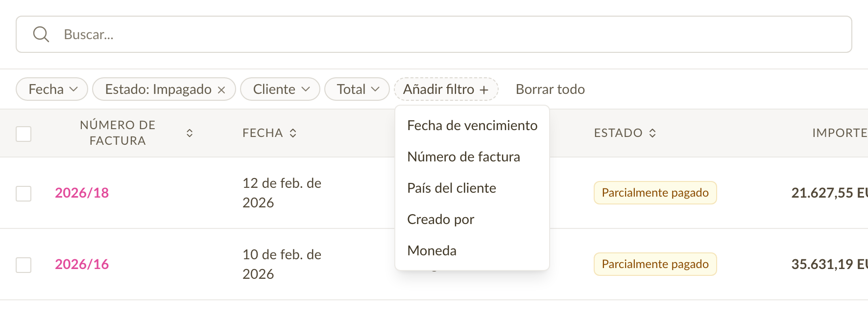This screenshot has height=315, width=868.
Task: Open invoice 2026/18 link
Action: 82,193
